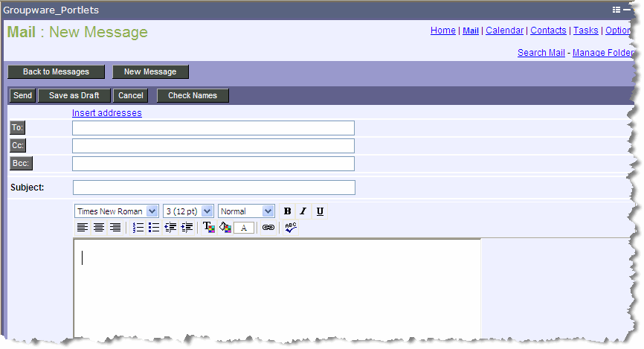
Task: Save the message as a draft
Action: [x=74, y=95]
